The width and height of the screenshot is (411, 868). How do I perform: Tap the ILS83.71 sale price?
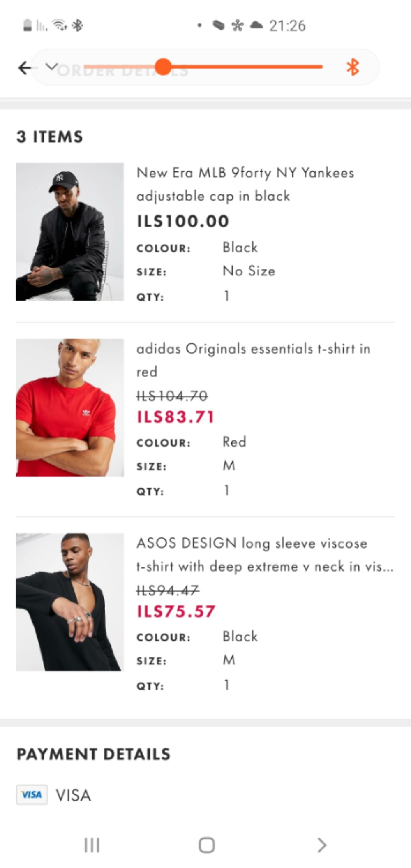(x=175, y=417)
